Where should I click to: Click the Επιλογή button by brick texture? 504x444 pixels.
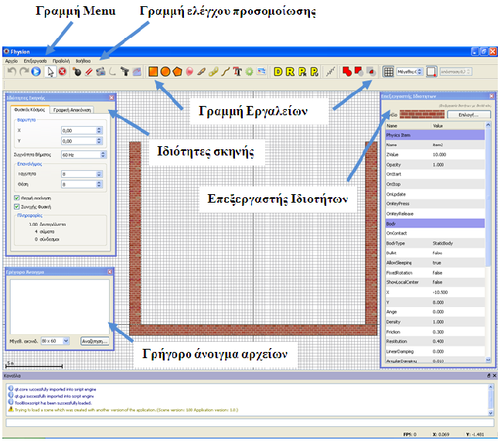point(469,114)
